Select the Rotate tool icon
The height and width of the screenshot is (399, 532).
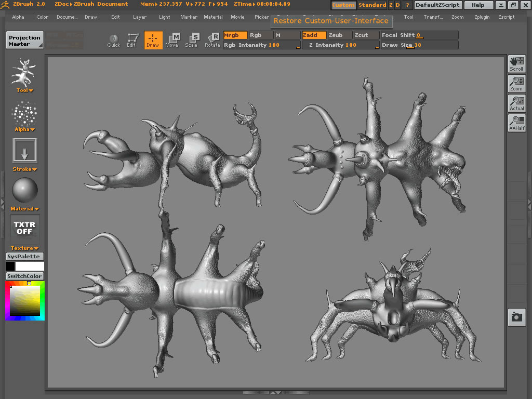pyautogui.click(x=212, y=39)
